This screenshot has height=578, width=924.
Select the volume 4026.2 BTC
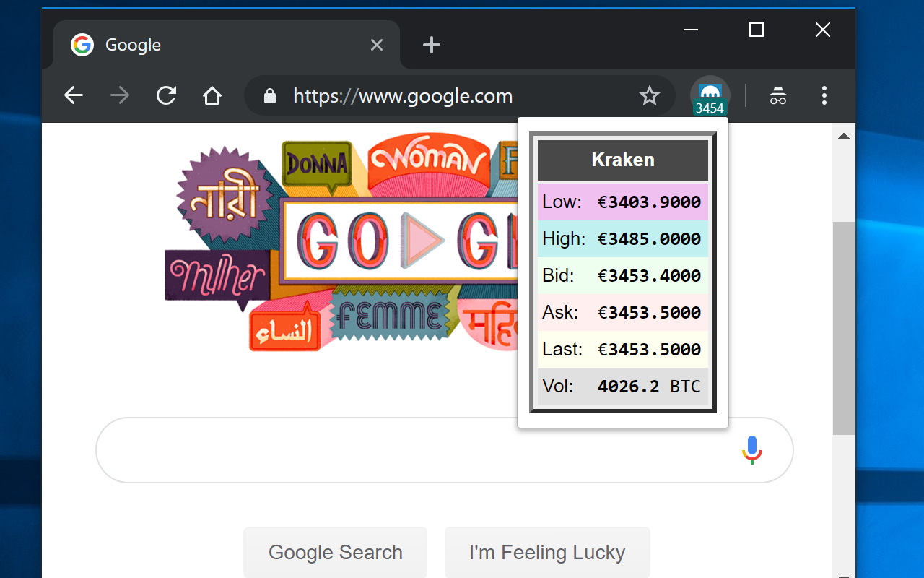pyautogui.click(x=650, y=387)
